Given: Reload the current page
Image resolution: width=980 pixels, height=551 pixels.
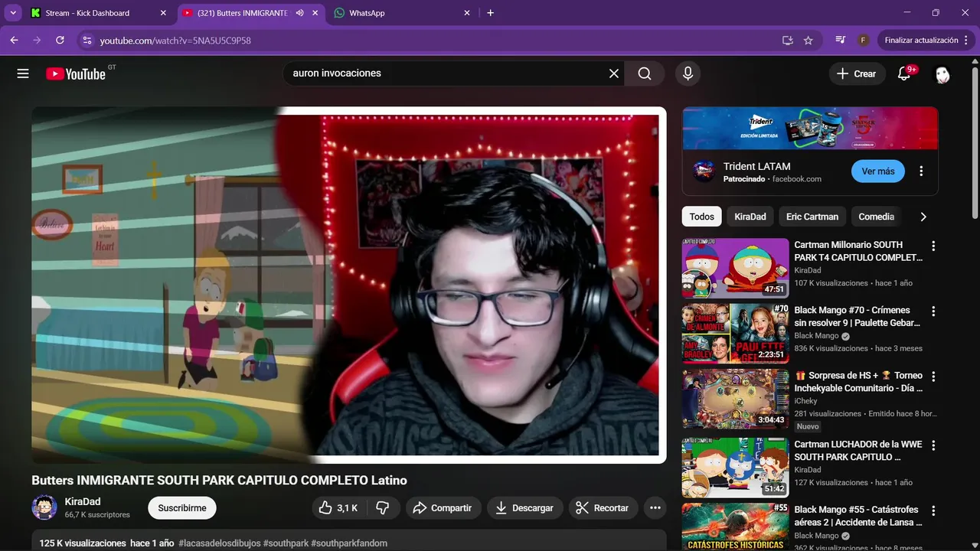Looking at the screenshot, I should [x=60, y=41].
